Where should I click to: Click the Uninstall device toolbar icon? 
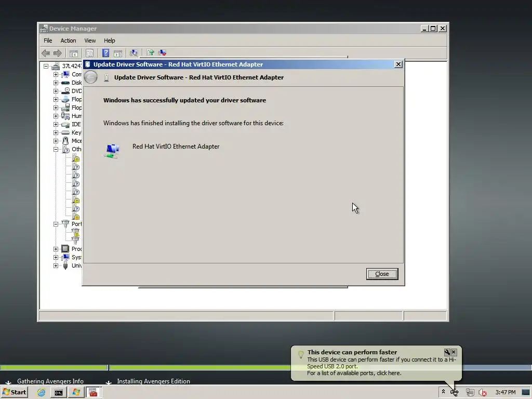(162, 52)
